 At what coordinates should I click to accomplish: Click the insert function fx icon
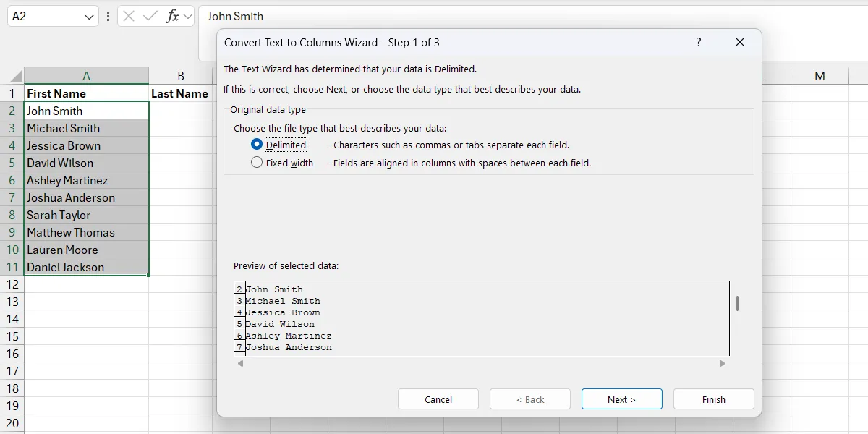[172, 16]
